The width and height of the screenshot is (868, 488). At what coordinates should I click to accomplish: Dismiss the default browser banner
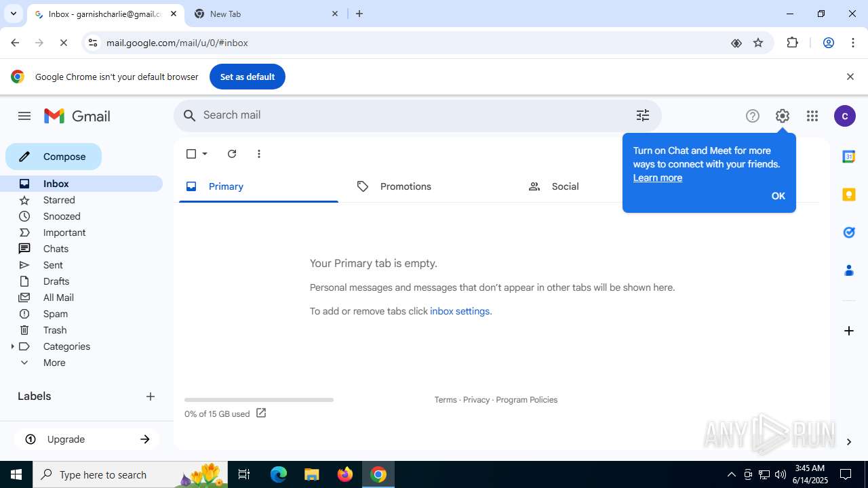pyautogui.click(x=850, y=77)
